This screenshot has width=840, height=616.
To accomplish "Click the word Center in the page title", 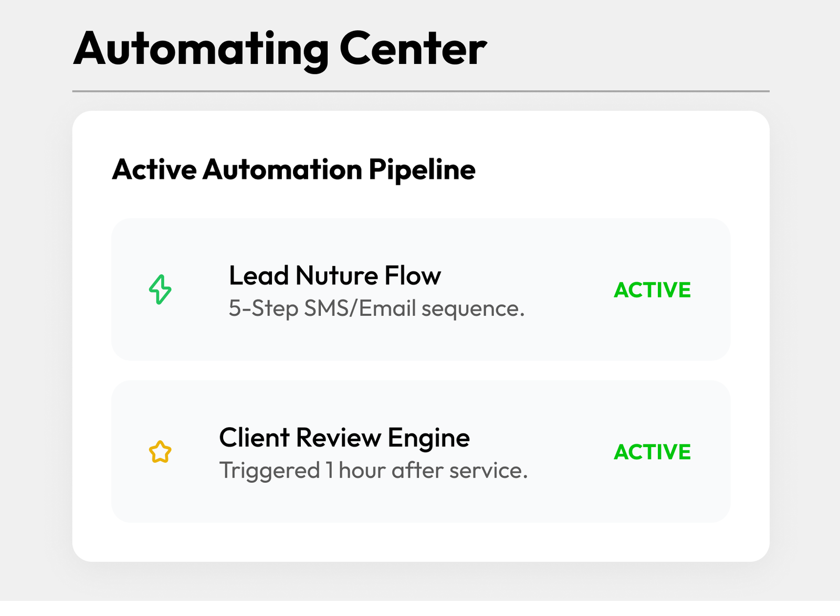I will point(413,49).
